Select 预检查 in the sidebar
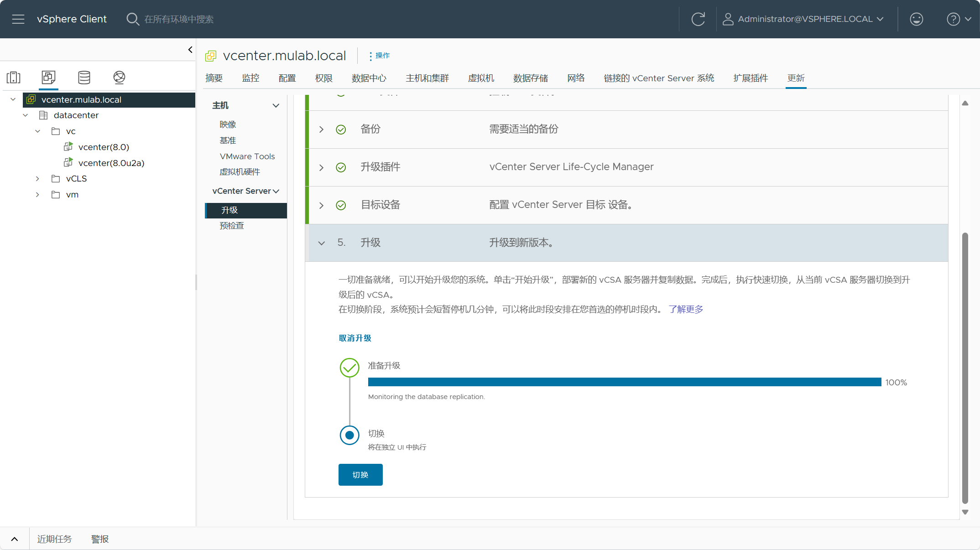Screen dimensions: 980x550 232,226
